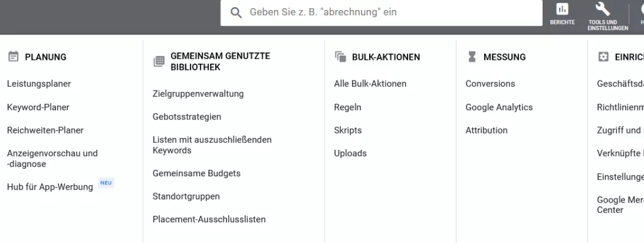Focus the "abrechnung" search input field

(381, 13)
